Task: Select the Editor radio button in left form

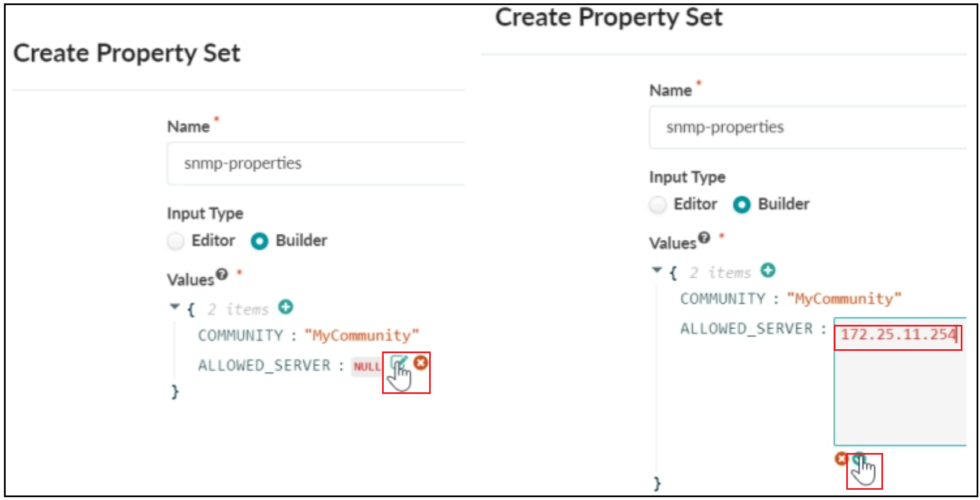Action: 176,241
